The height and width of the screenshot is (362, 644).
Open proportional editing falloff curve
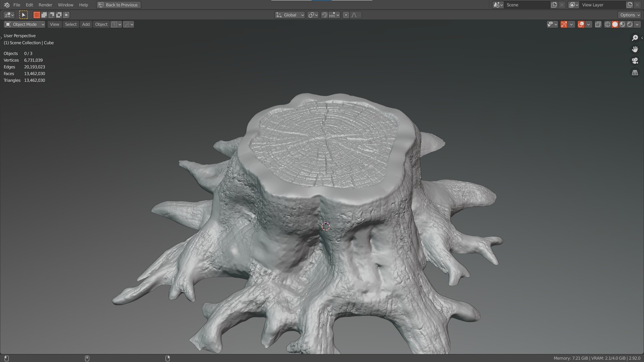(356, 15)
